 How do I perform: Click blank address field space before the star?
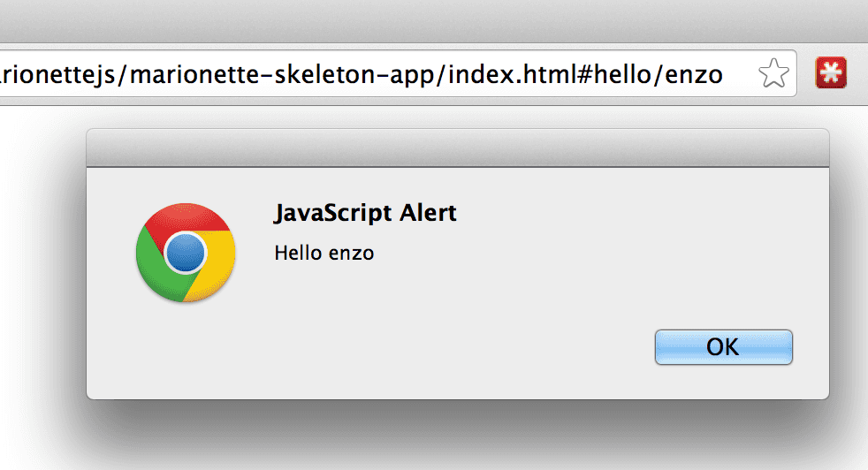coord(740,73)
